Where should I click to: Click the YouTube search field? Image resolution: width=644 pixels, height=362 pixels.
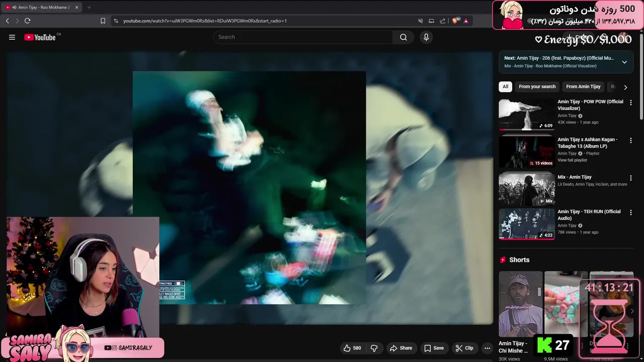pos(303,37)
